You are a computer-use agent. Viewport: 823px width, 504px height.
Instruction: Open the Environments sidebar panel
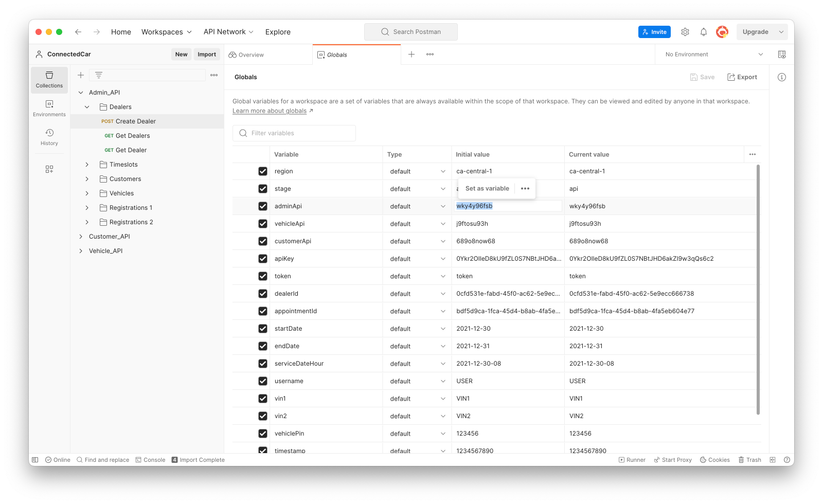49,109
